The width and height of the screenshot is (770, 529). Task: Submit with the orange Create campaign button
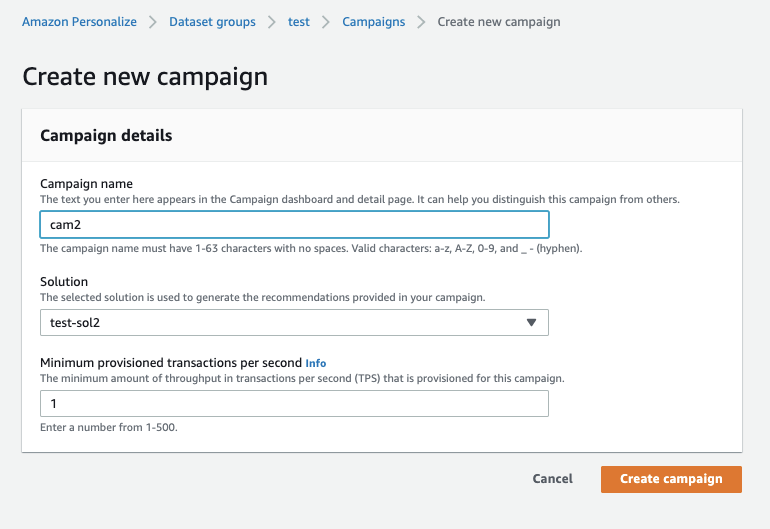(671, 479)
